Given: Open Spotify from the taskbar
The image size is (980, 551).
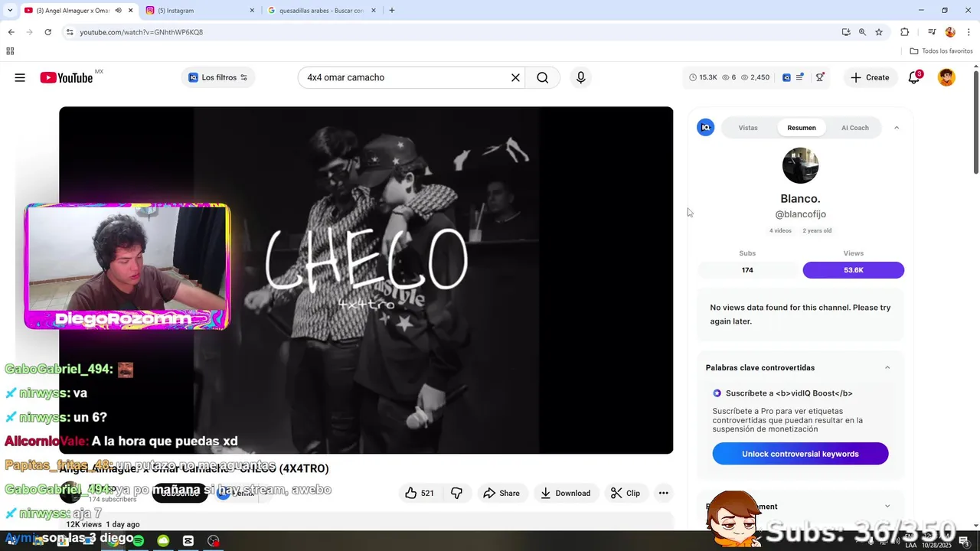Looking at the screenshot, I should tap(139, 540).
